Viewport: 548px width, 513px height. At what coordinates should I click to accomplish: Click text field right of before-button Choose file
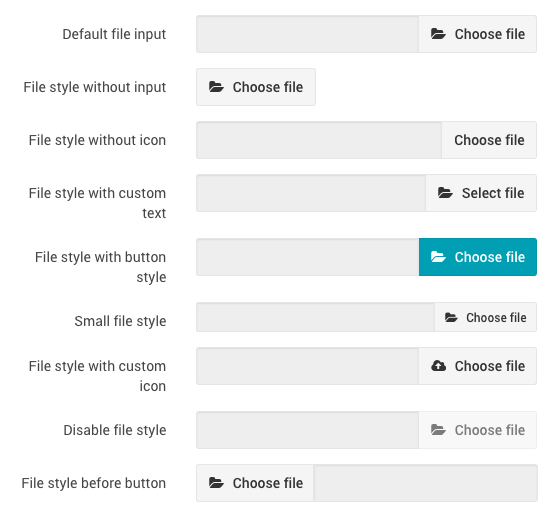pos(425,483)
